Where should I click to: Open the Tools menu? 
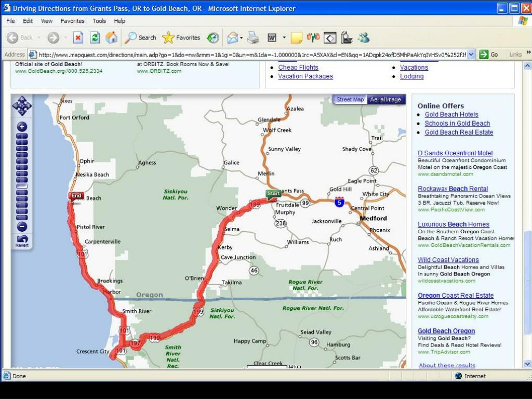pyautogui.click(x=99, y=21)
